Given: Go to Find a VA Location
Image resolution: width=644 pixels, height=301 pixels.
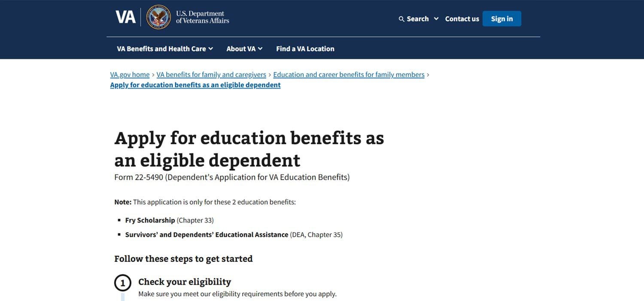Looking at the screenshot, I should (305, 49).
